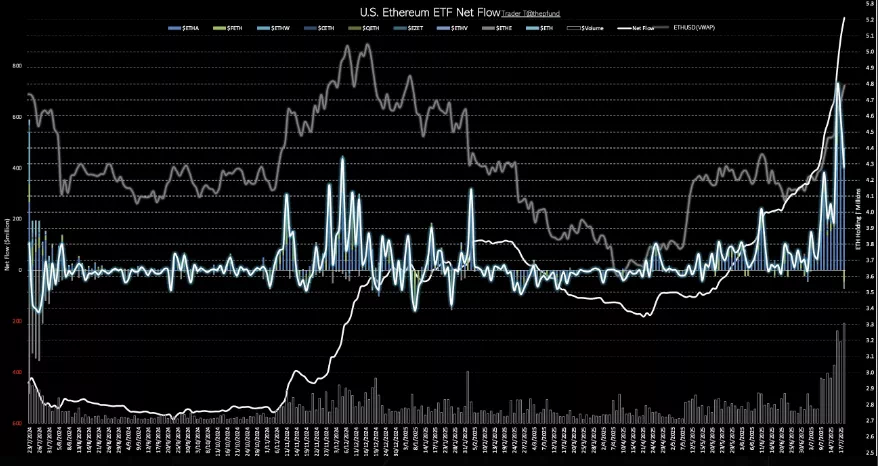878x466 pixels.
Task: Open the Trader T @thepfund link
Action: click(530, 12)
